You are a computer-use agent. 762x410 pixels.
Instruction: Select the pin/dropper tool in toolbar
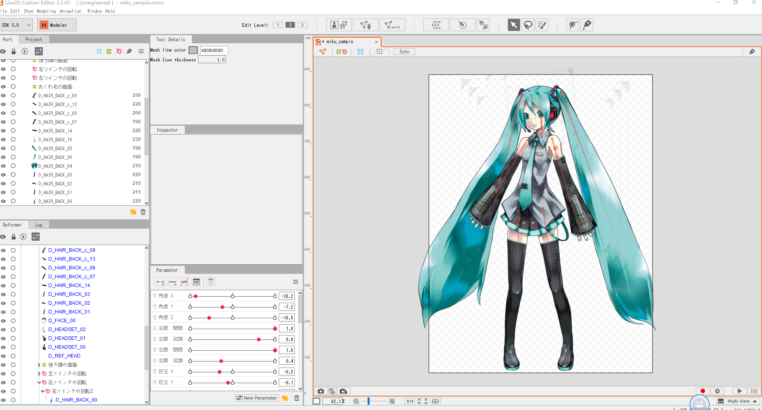coord(587,25)
